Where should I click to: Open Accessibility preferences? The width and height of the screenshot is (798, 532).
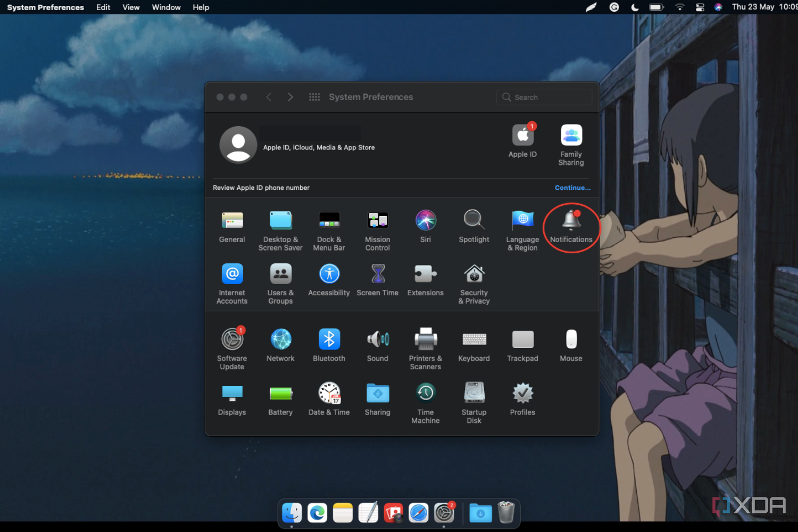329,274
